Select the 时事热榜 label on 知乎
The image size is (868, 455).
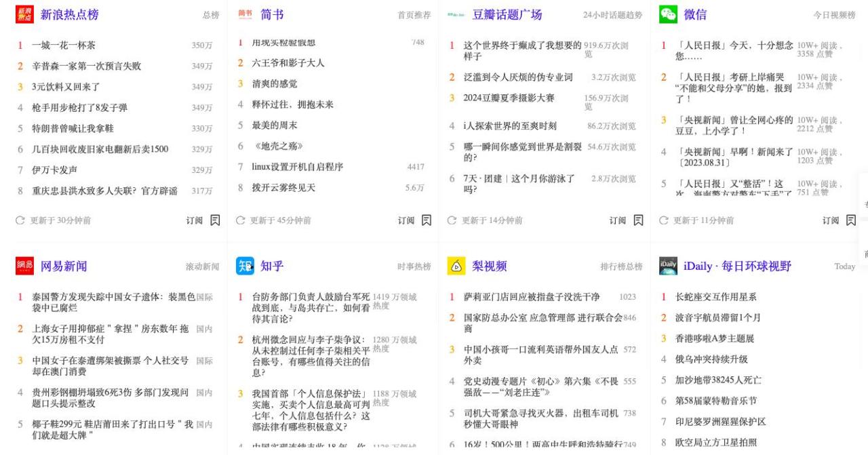[414, 266]
